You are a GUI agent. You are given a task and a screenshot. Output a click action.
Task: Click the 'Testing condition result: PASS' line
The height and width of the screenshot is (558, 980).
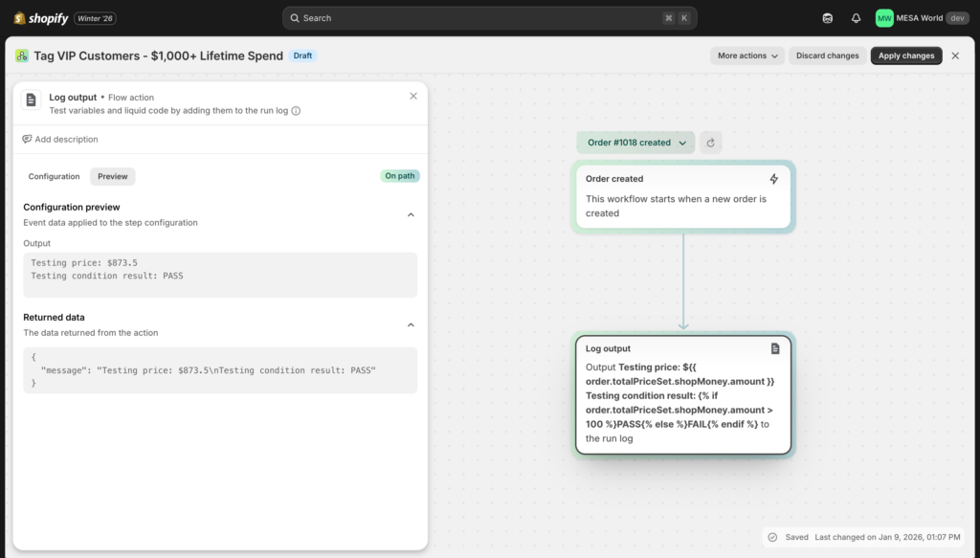pos(107,276)
